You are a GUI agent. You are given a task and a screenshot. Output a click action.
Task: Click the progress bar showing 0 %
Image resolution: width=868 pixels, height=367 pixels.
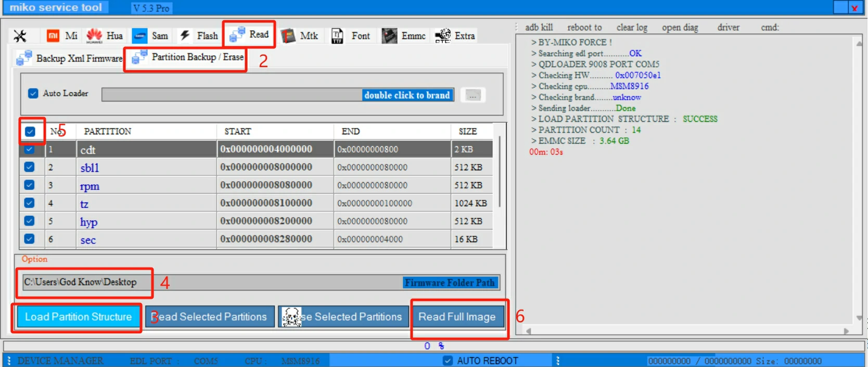[x=434, y=346]
